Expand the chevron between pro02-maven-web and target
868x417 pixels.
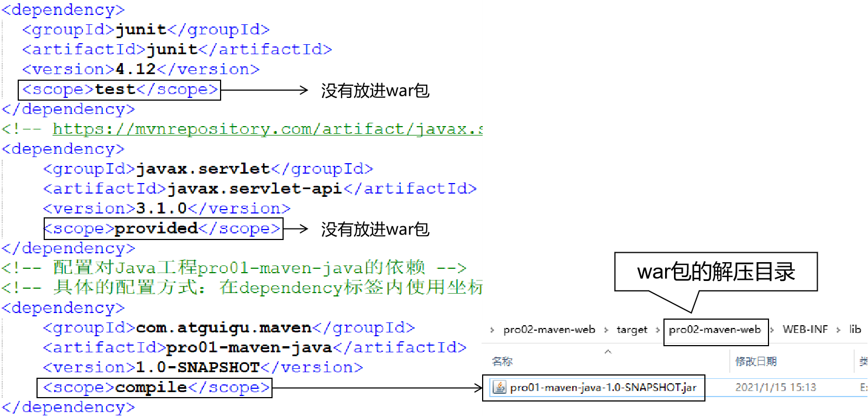pos(606,330)
